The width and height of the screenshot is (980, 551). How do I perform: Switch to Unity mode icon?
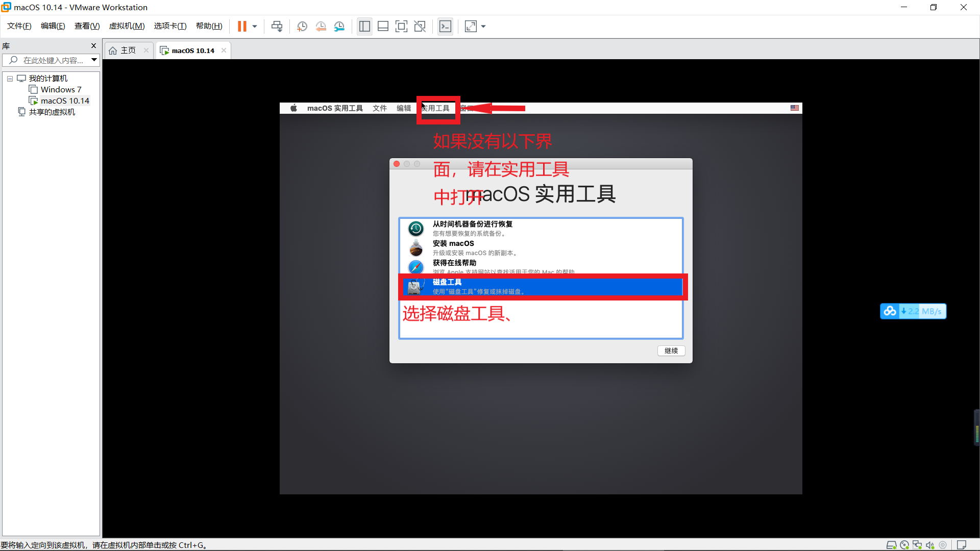pyautogui.click(x=420, y=27)
